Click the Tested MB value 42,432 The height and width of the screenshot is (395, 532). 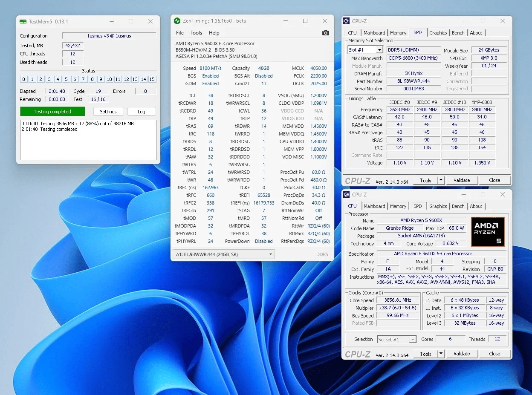[73, 46]
